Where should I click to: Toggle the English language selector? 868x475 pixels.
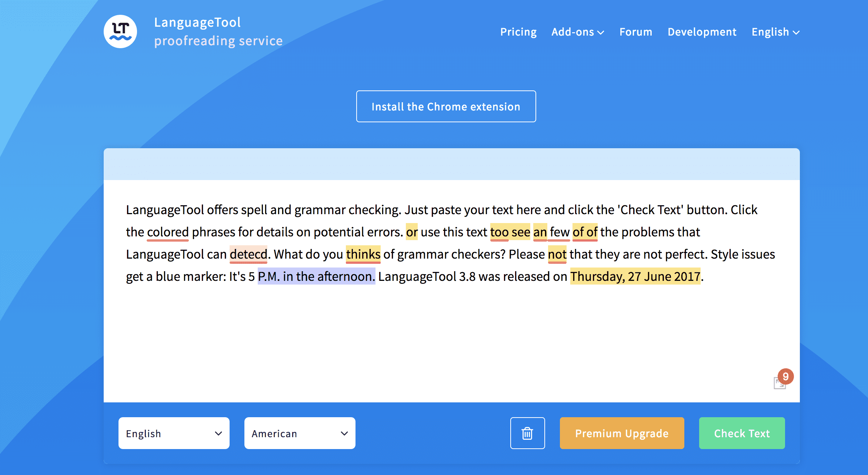(774, 31)
